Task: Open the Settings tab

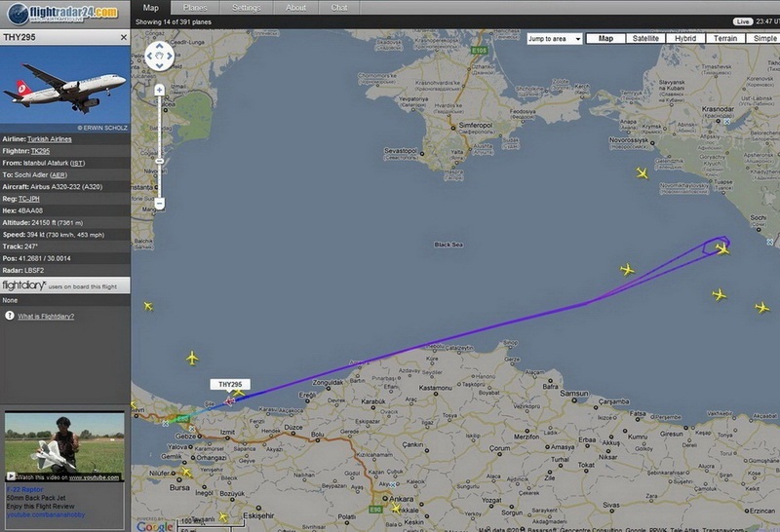Action: click(247, 8)
